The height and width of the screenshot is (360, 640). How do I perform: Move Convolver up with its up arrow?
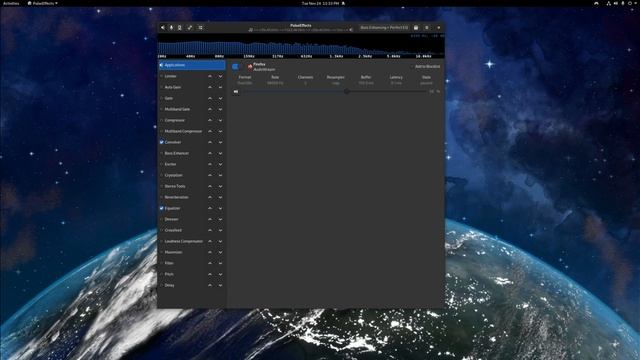210,142
